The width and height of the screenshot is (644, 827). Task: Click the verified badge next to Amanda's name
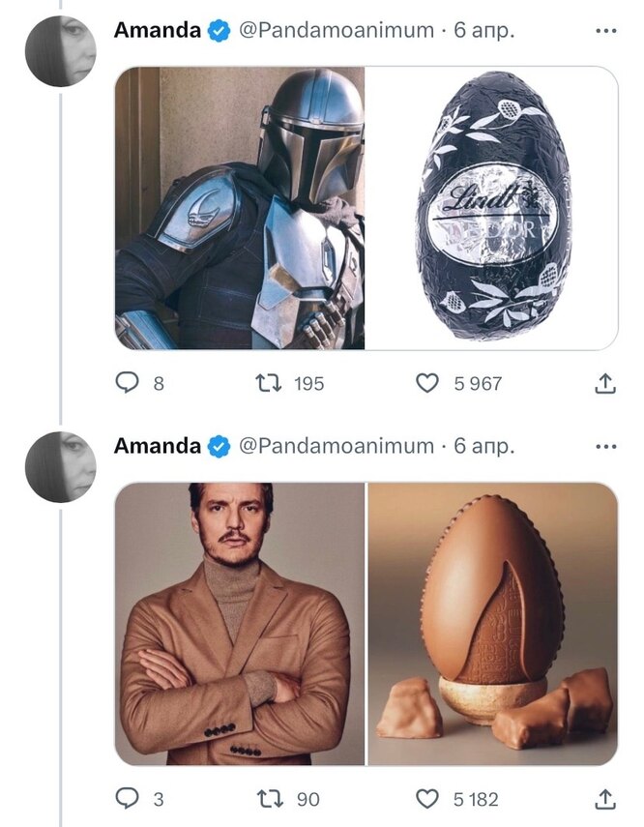[219, 30]
